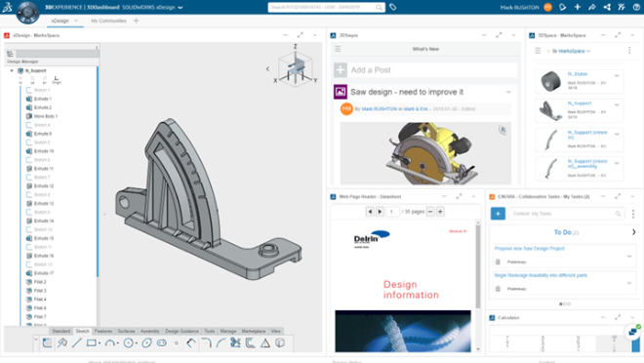The width and height of the screenshot is (644, 363).
Task: Open Propose new Saw Design Project task
Action: [x=530, y=249]
